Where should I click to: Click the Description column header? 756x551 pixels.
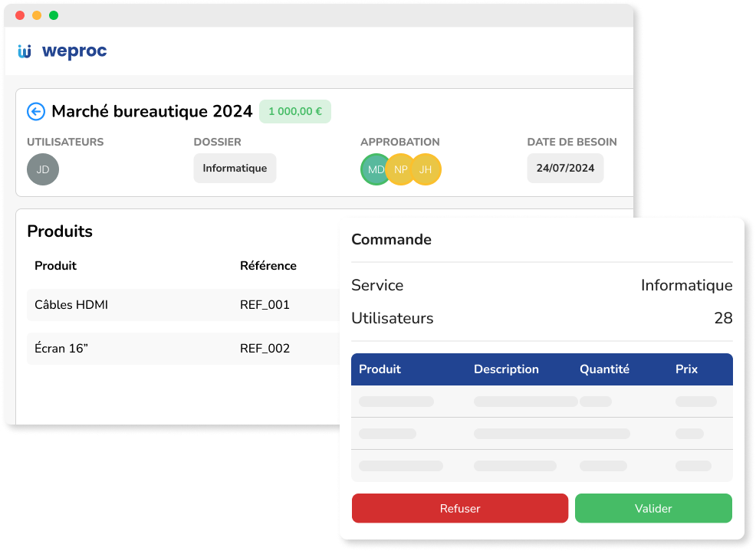pos(506,369)
